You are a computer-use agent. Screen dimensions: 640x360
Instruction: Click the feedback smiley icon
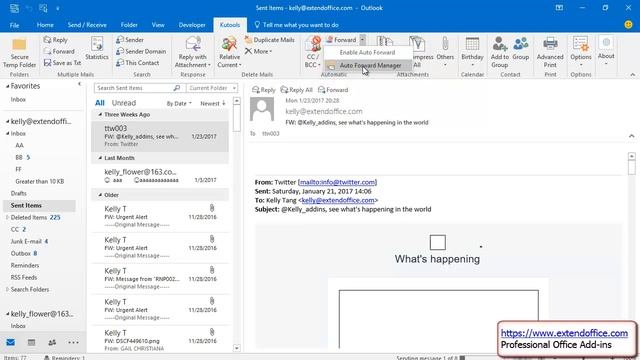tap(629, 24)
